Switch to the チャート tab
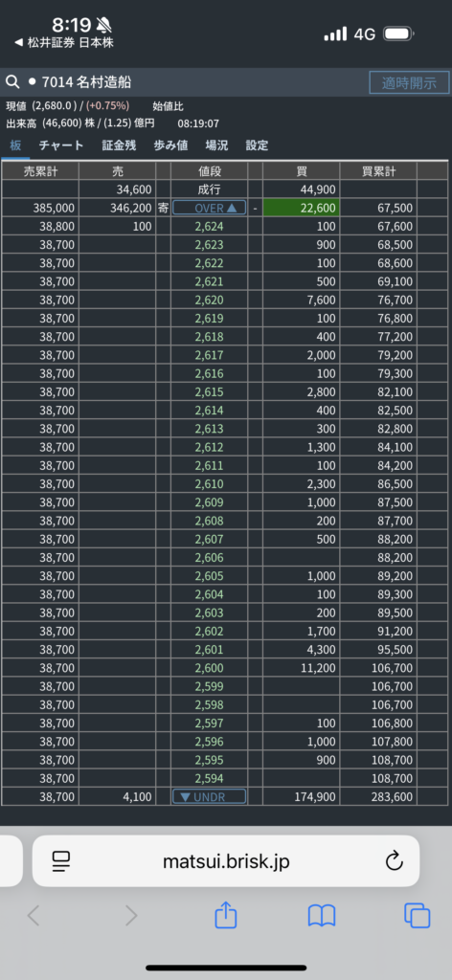 (60, 145)
